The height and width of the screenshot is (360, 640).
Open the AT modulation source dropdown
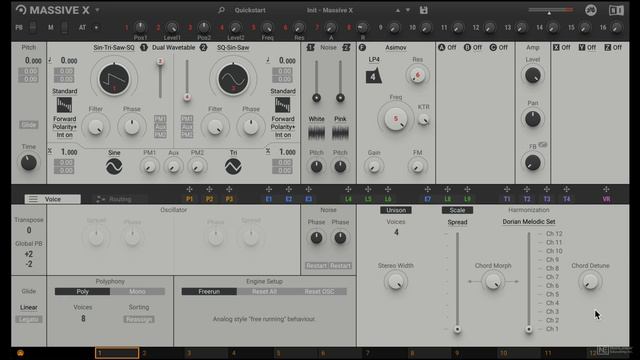tap(96, 27)
